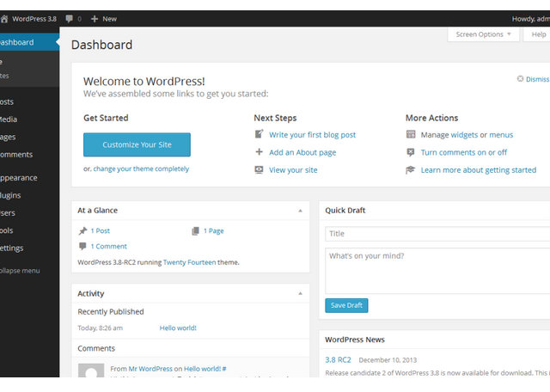Screen dimensions: 550x392
Task: Click the write post icon in Next Steps
Action: click(x=259, y=134)
